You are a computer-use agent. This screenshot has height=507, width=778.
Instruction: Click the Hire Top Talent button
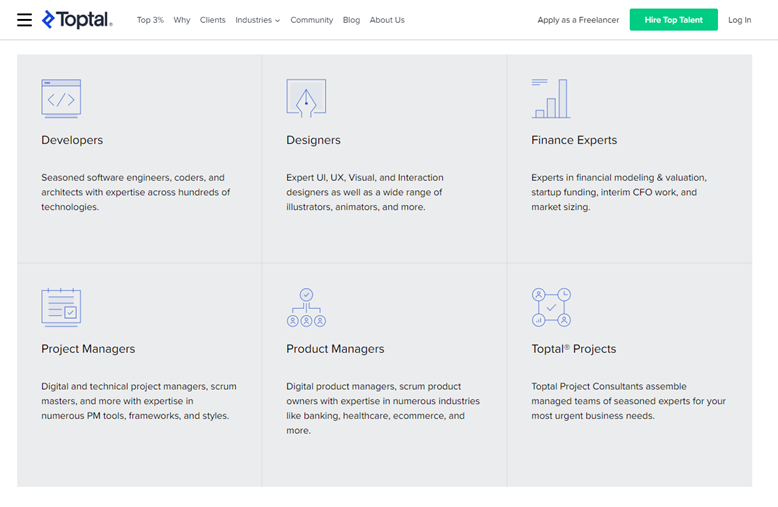(673, 20)
